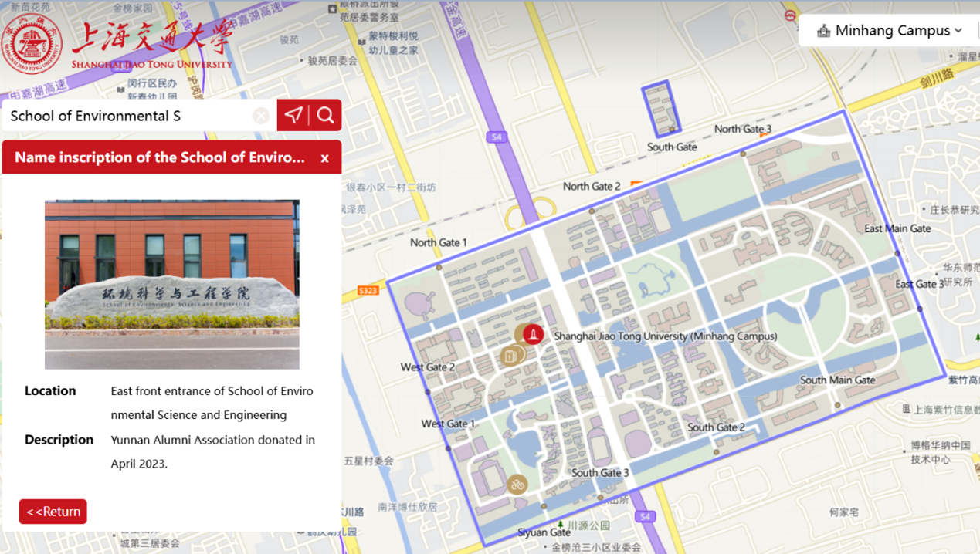Click the Shanghai Jiao Tong University seal logo

32,42
